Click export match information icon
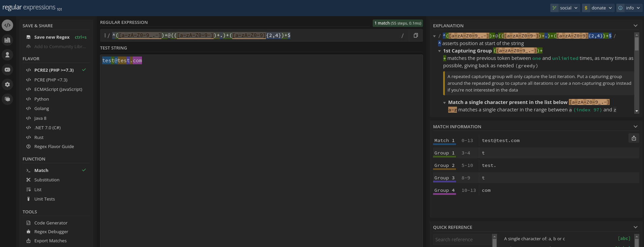This screenshot has height=247, width=644. pyautogui.click(x=634, y=138)
